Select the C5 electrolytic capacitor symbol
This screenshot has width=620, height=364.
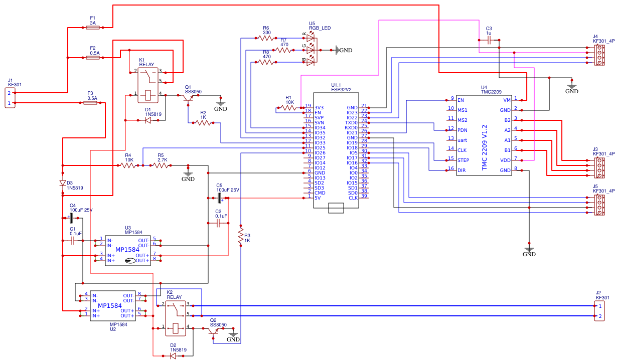[220, 198]
